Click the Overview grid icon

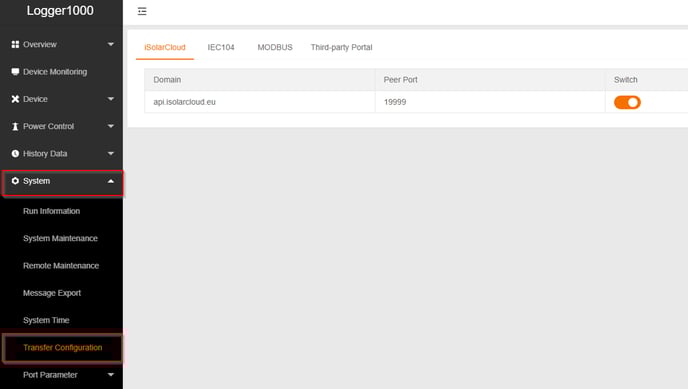tap(15, 44)
